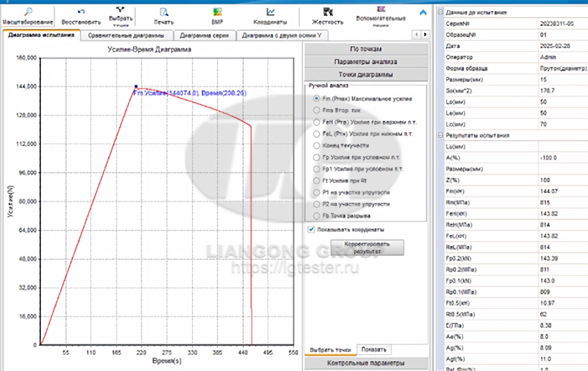Screen dimensions: 588x371
Task: Uncheck the Показывать координаты checkbox
Action: (311, 229)
